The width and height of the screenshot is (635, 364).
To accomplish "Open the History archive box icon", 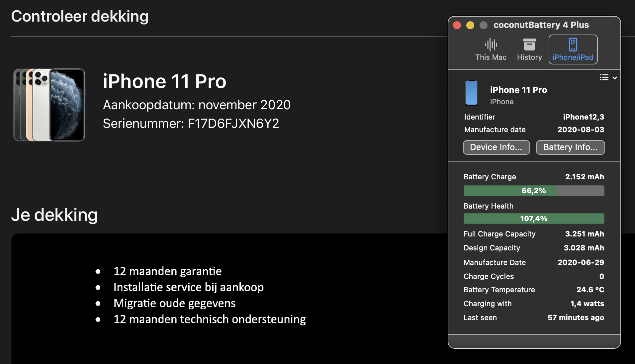I will point(529,45).
